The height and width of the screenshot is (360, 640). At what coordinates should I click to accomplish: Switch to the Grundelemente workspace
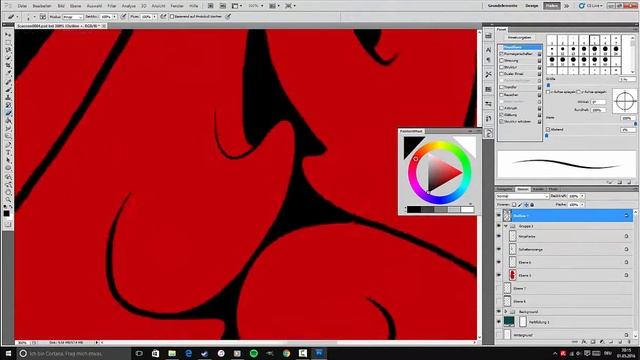[502, 6]
